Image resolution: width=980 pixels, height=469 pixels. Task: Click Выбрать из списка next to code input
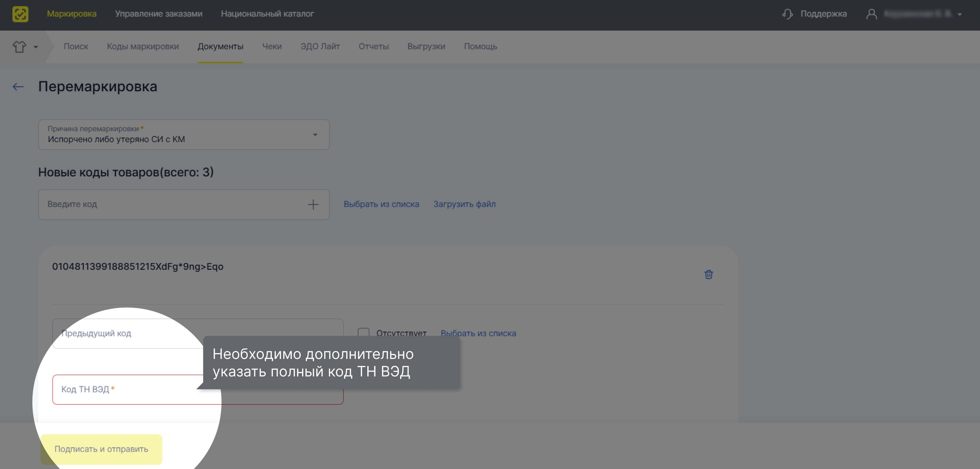click(x=381, y=204)
